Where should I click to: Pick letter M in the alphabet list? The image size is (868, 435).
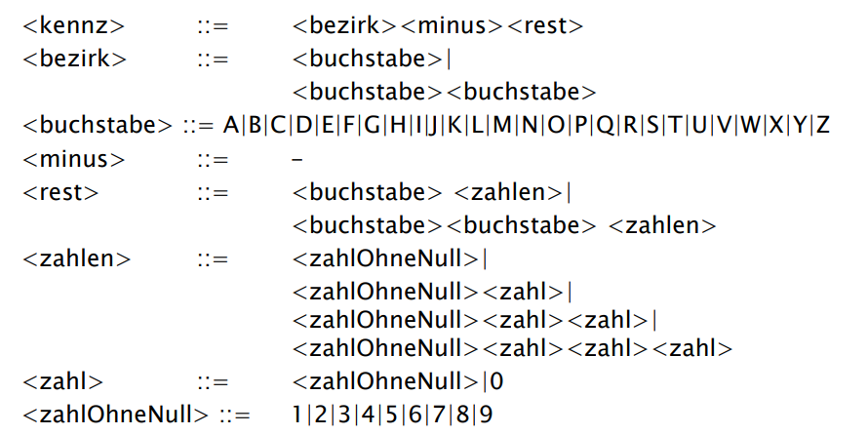coord(502,125)
